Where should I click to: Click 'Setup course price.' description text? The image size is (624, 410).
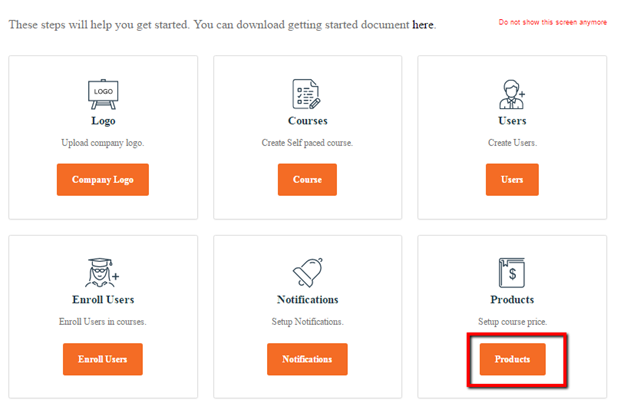[x=513, y=322]
